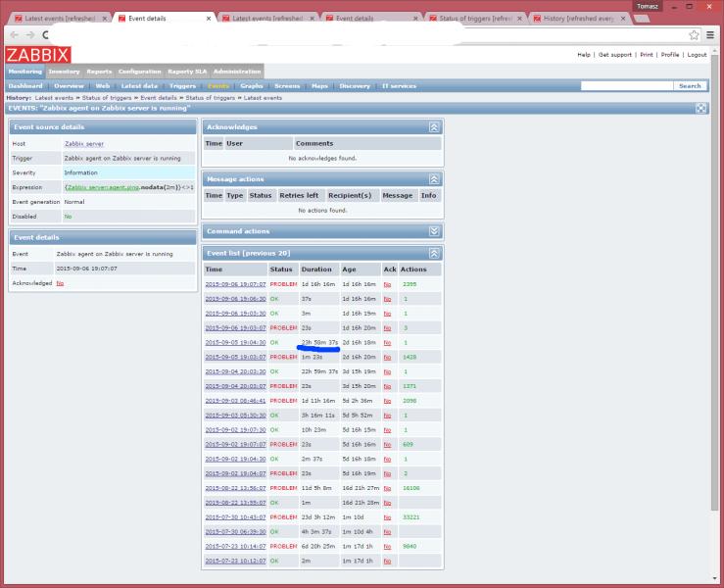Go to the Graphs submenu
The image size is (724, 588).
(251, 86)
